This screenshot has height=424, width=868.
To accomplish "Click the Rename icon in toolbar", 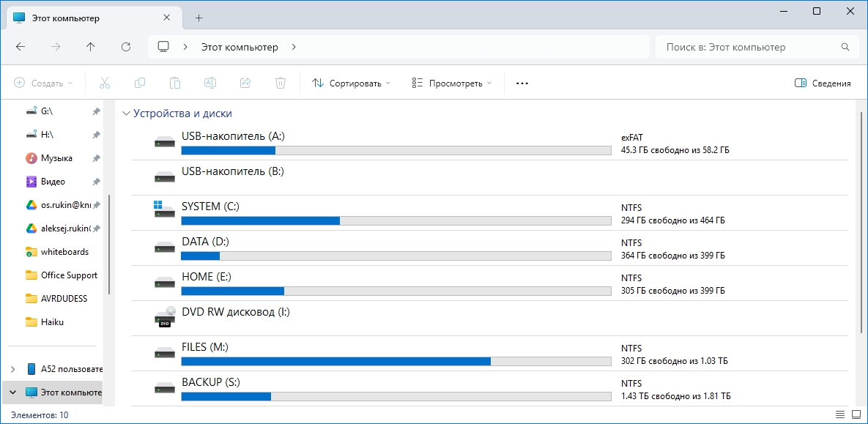I will tap(210, 83).
